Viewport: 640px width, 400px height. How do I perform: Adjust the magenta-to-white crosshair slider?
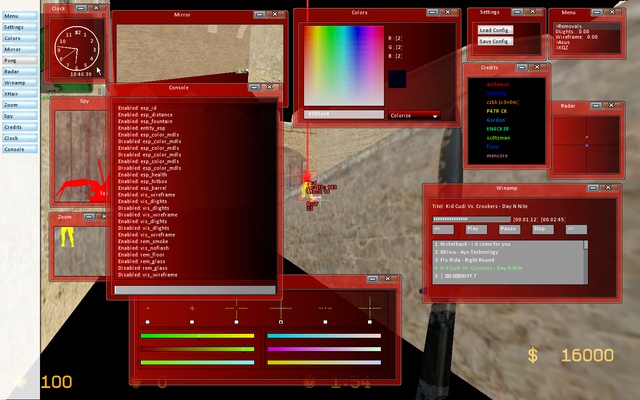tap(324, 349)
